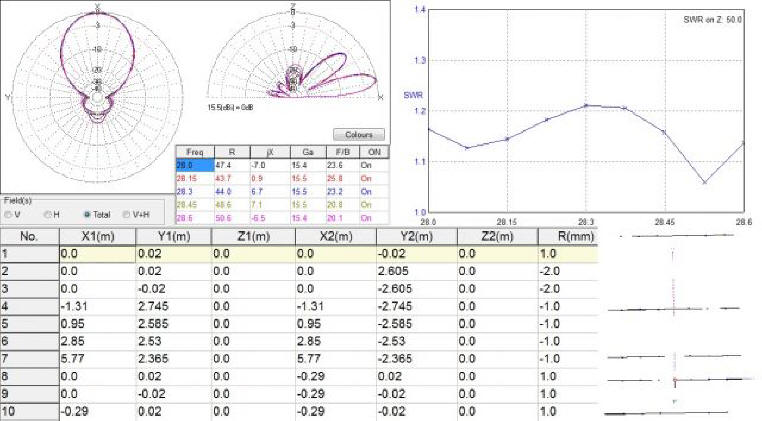Click the SWR on Z: 50.0 label

click(x=712, y=20)
